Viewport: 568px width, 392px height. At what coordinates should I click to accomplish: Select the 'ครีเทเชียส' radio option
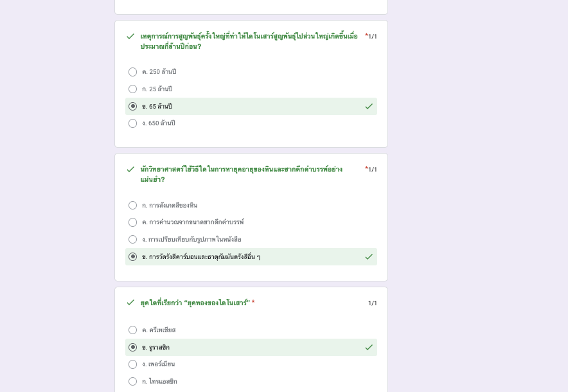(133, 330)
